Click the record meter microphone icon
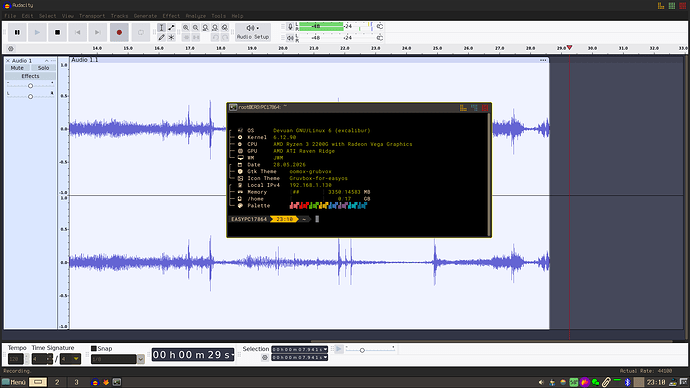 pos(290,27)
